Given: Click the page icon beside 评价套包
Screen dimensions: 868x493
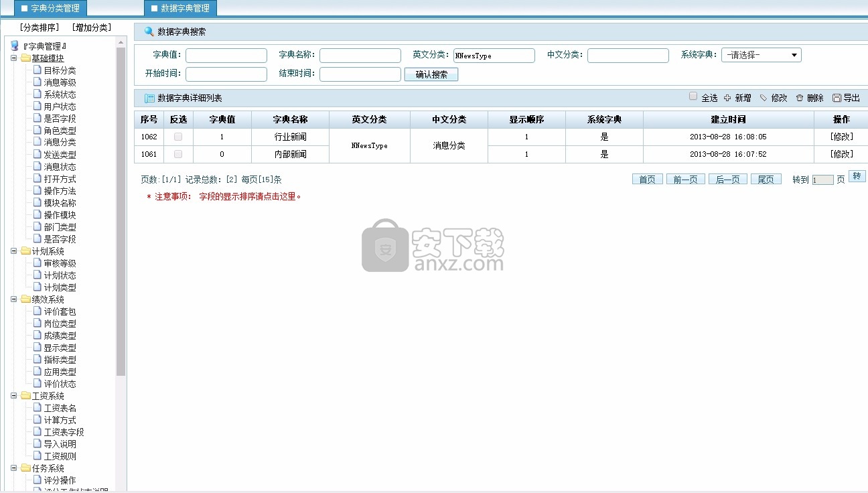Looking at the screenshot, I should [x=38, y=311].
